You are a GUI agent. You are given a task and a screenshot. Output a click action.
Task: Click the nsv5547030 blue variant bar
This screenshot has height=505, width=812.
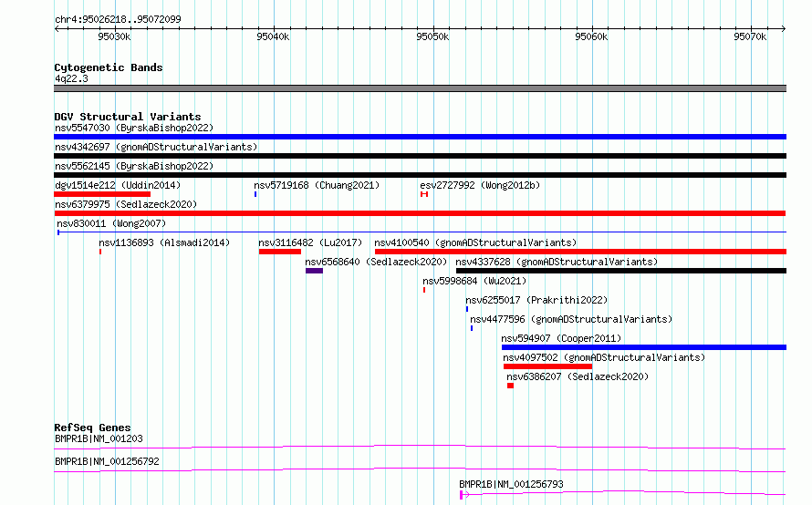click(x=420, y=137)
